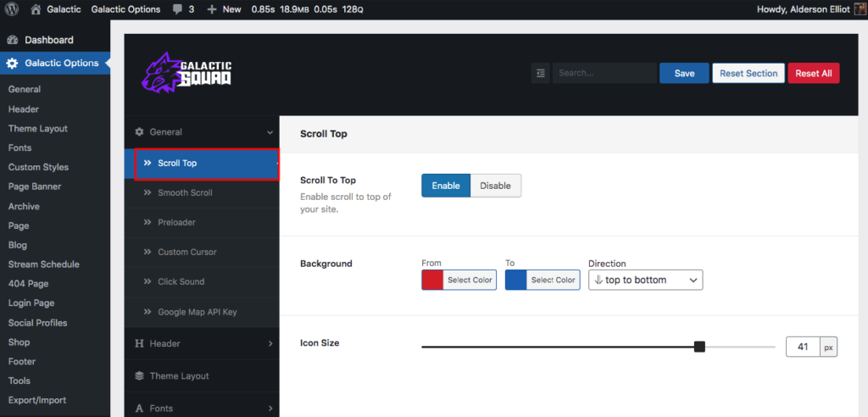Click the red Reset All button
Screen dimensions: 868x417
[814, 73]
